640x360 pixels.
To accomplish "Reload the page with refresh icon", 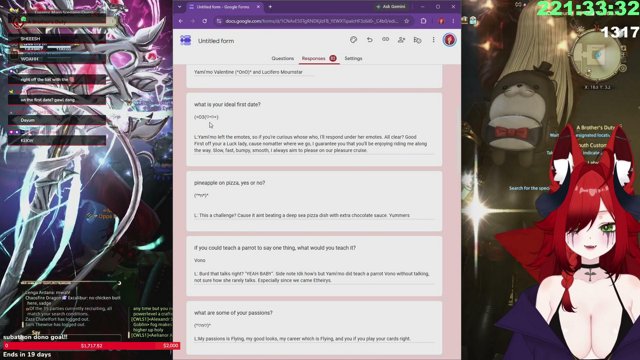I will point(204,21).
